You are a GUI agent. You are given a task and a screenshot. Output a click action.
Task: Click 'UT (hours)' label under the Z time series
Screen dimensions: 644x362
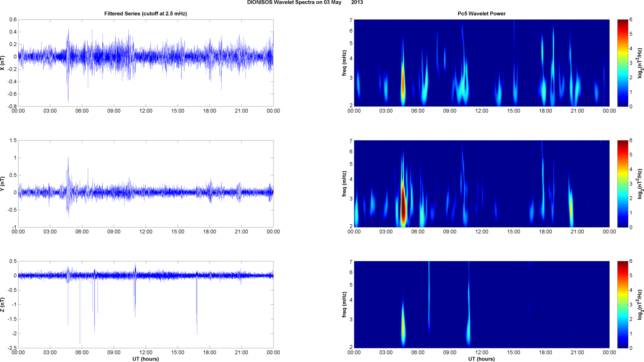pos(146,359)
